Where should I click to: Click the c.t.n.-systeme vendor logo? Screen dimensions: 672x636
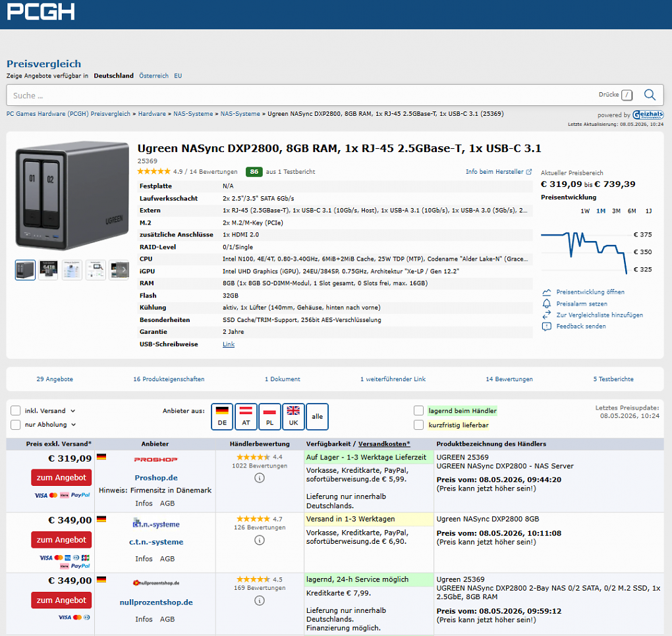[156, 524]
